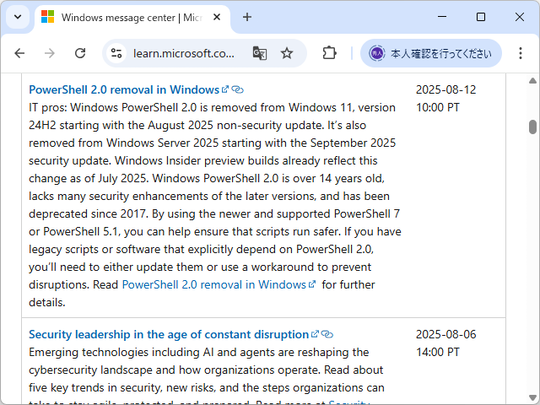
Task: Go back to the previous page
Action: pos(20,53)
